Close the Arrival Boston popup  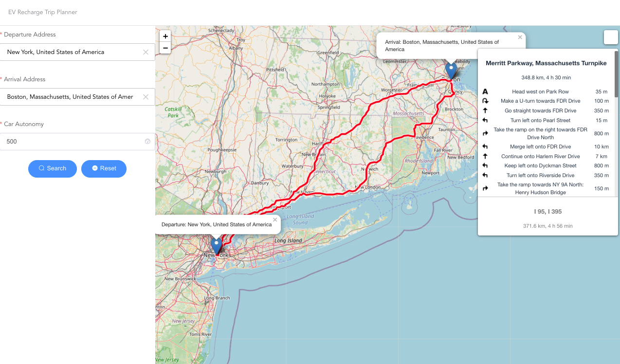[x=520, y=37]
